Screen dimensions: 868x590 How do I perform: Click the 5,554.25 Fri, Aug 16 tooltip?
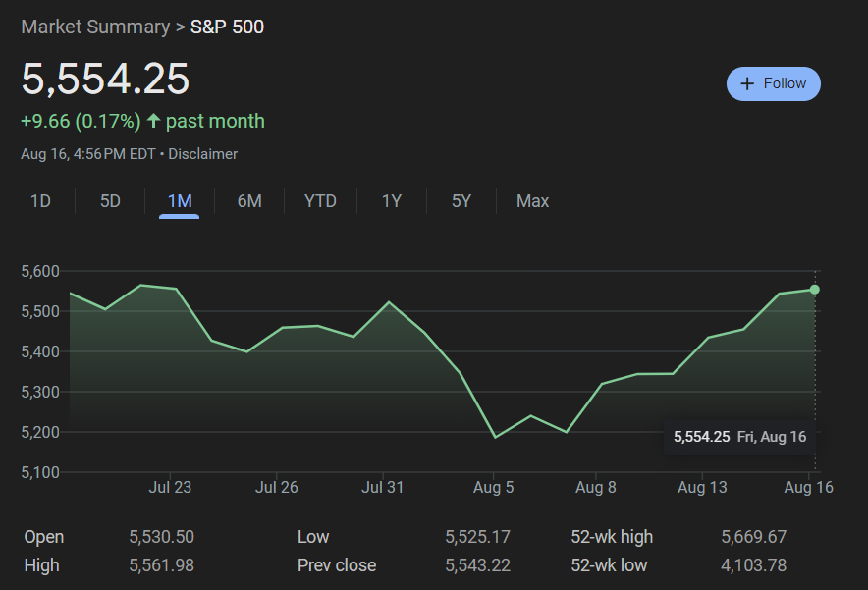coord(739,437)
